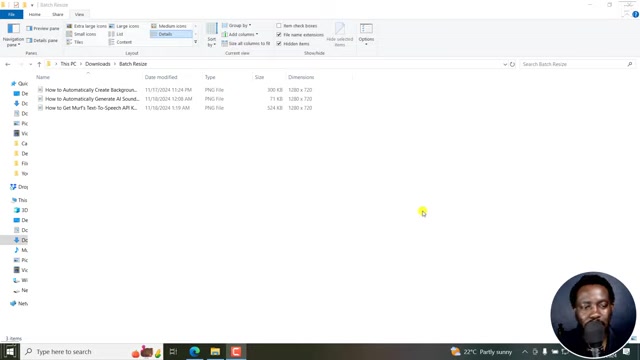Expand the address bar history dropdown
The width and height of the screenshot is (640, 360).
(x=505, y=64)
